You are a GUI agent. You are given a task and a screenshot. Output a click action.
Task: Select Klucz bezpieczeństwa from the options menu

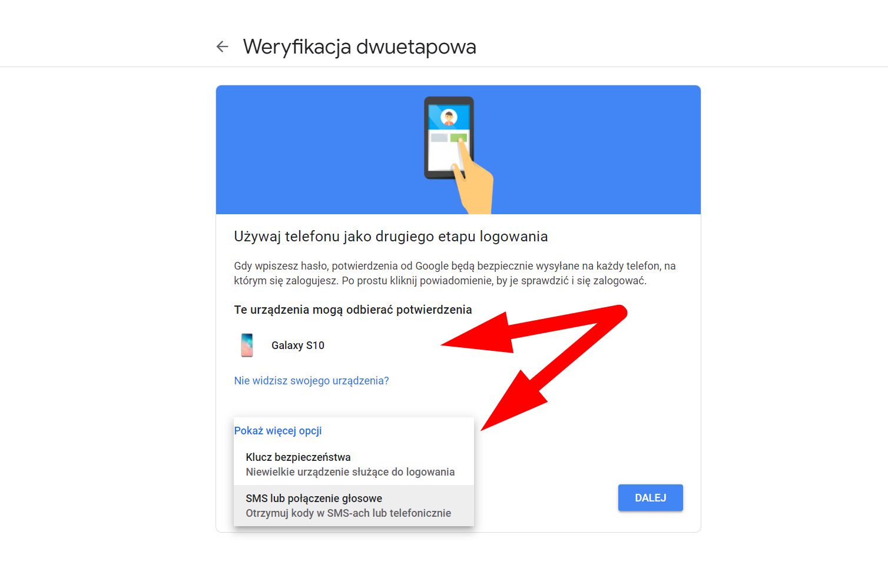(x=354, y=464)
